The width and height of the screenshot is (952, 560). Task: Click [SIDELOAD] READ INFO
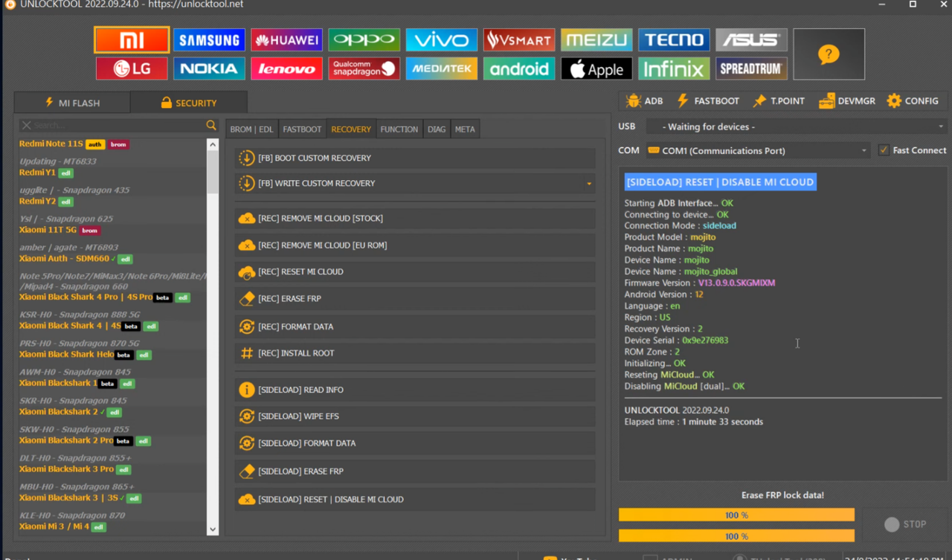coord(415,390)
